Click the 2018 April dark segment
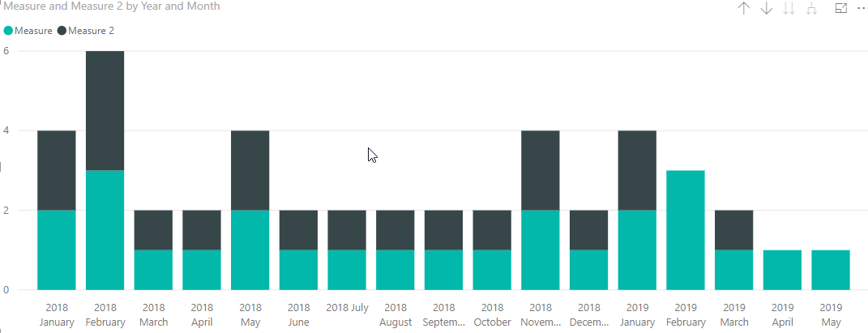The height and width of the screenshot is (333, 868). pos(202,230)
